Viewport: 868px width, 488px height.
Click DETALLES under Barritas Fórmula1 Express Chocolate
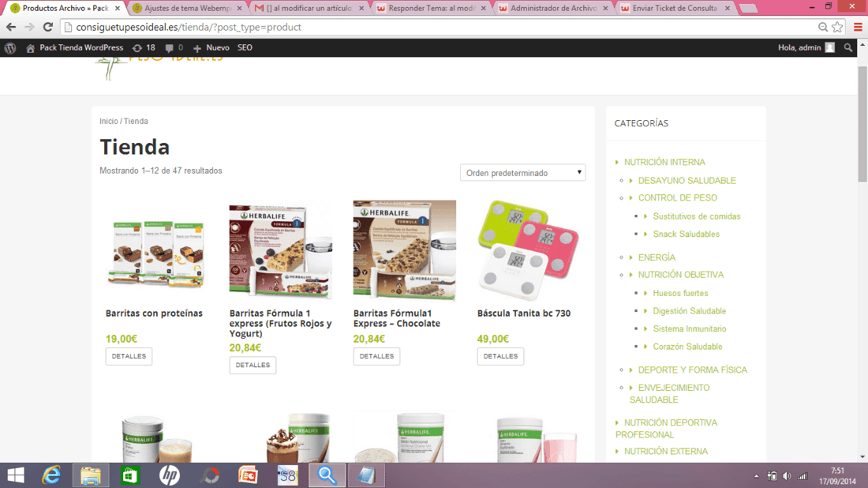coord(376,356)
